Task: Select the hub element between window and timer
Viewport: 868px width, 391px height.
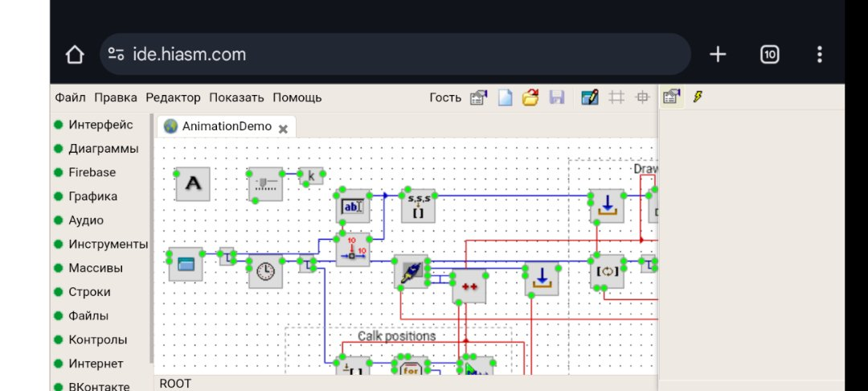Action: (227, 257)
